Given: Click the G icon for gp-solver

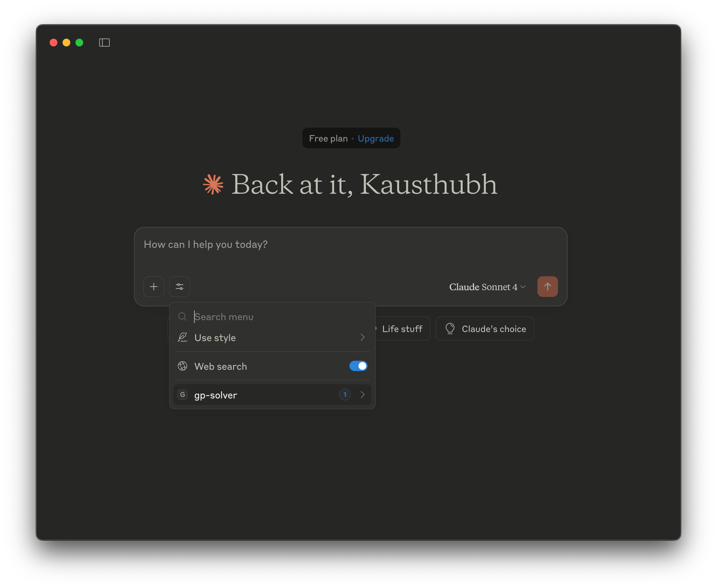Looking at the screenshot, I should 182,395.
